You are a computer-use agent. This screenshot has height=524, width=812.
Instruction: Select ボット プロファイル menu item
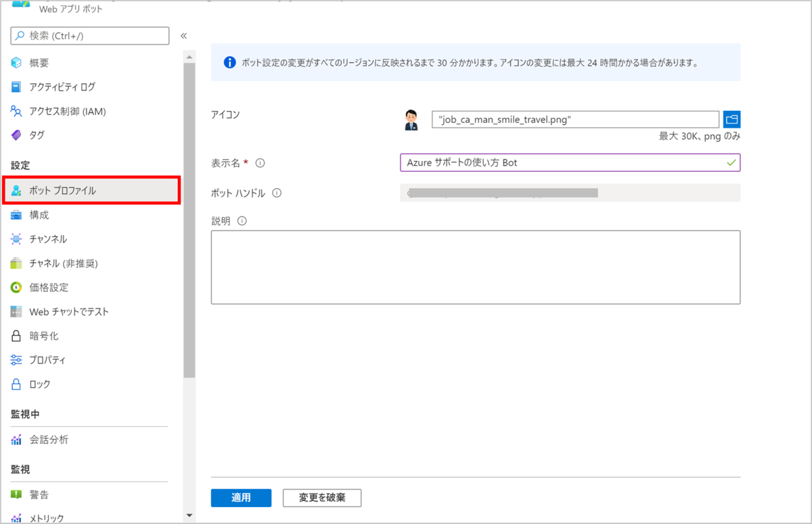click(x=91, y=191)
